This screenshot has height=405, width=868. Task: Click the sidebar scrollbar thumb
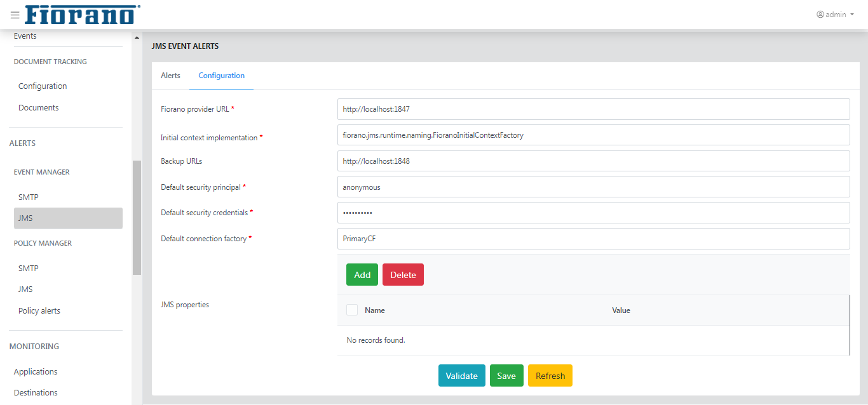[x=137, y=217]
